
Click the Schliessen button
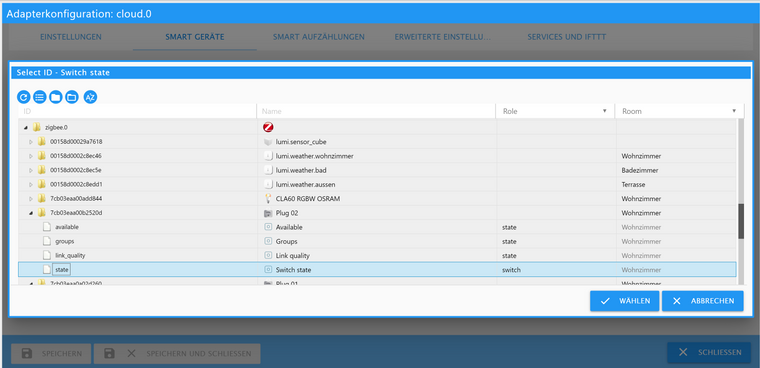tap(710, 352)
